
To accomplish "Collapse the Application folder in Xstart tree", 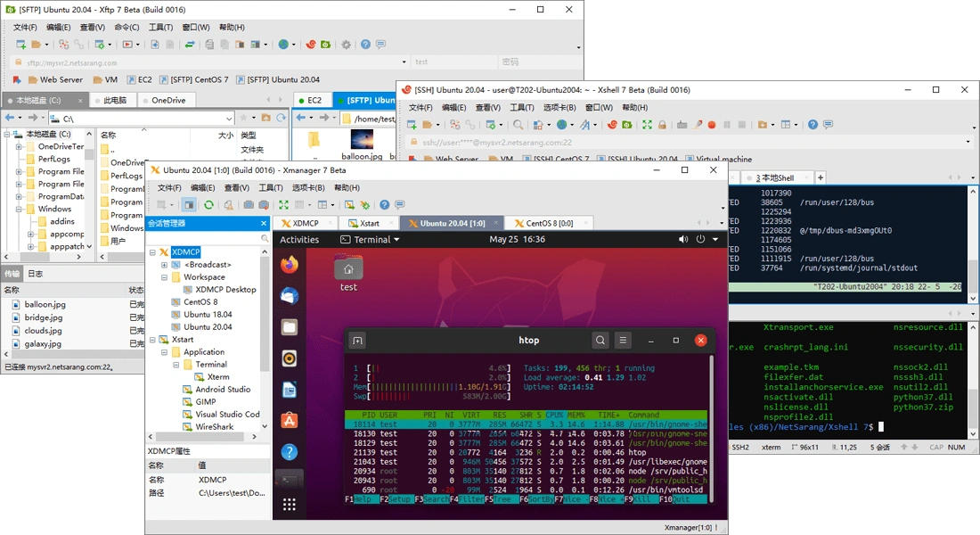I will pos(165,352).
